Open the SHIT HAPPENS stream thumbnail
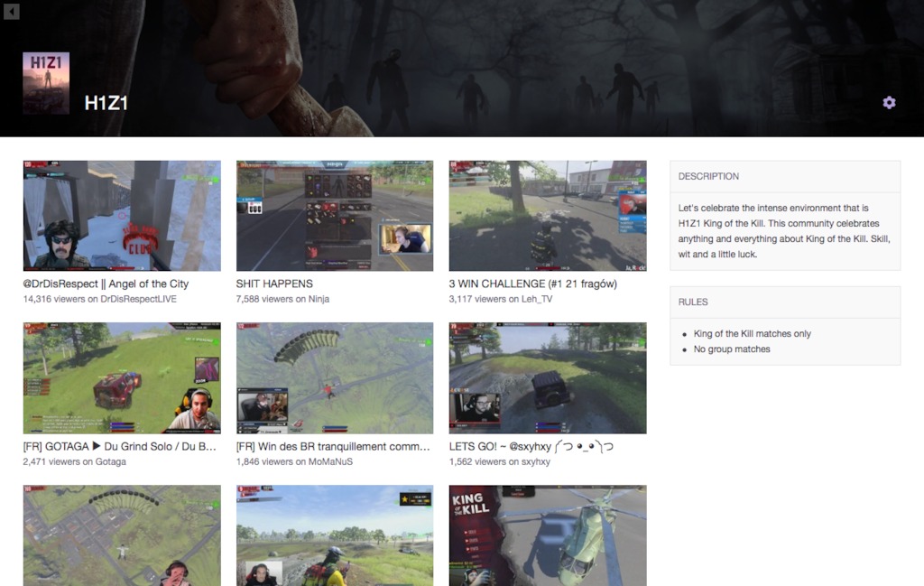The height and width of the screenshot is (586, 924). coord(335,216)
